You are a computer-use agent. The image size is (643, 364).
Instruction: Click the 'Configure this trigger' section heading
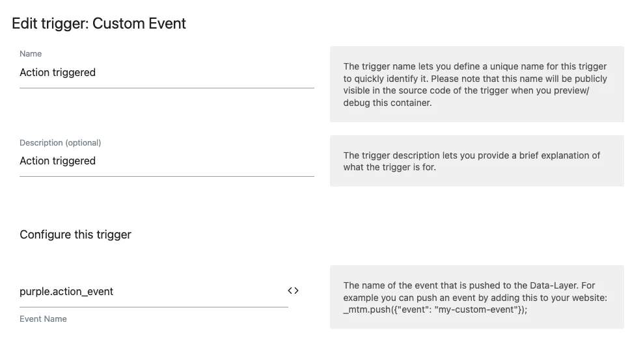pos(75,235)
